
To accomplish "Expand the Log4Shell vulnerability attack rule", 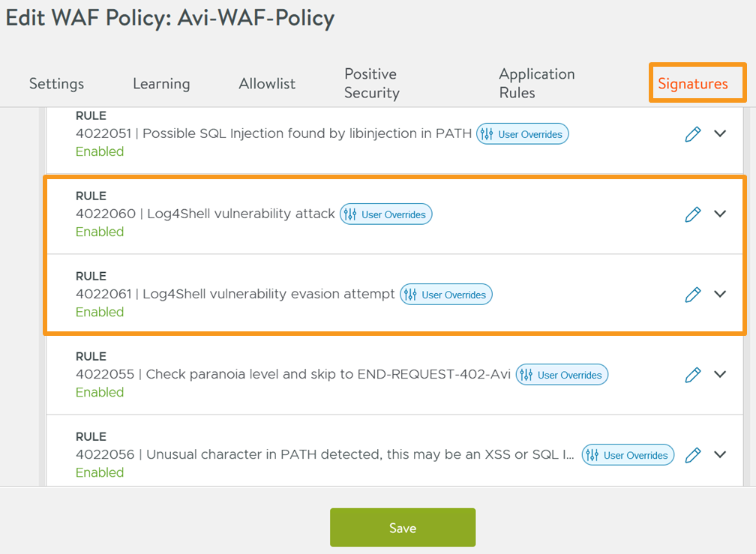I will coord(720,214).
